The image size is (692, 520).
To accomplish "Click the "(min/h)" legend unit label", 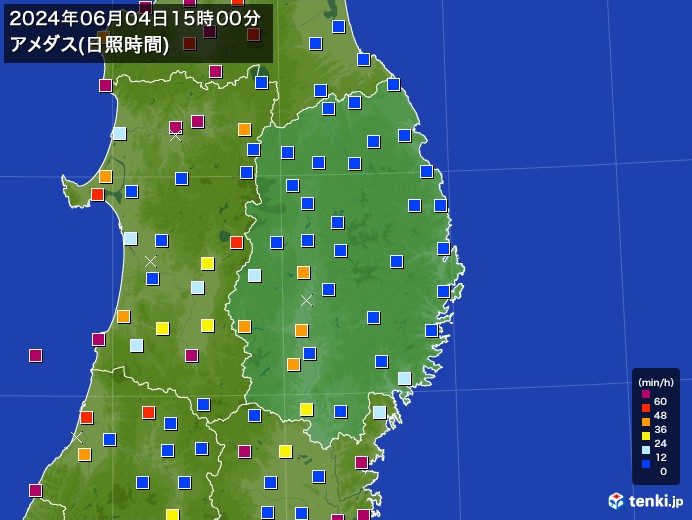I will click(x=656, y=383).
